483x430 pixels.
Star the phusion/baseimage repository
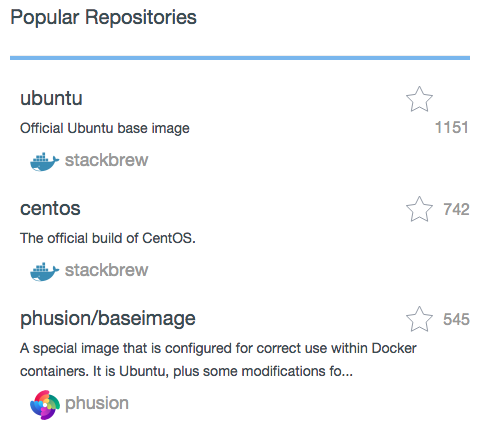(x=419, y=319)
